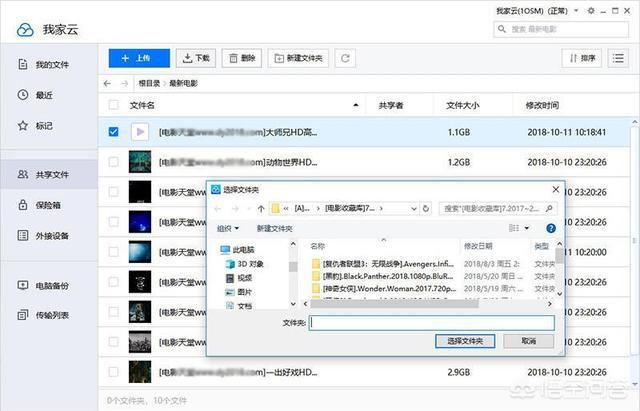This screenshot has width=640, height=411.
Task: Click the 我家云 cloud logo icon
Action: point(25,30)
